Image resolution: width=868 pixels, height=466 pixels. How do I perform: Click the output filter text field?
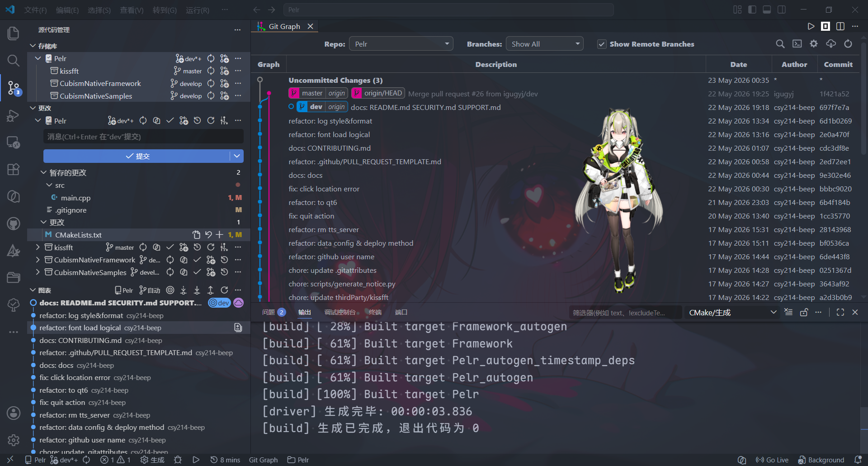625,313
